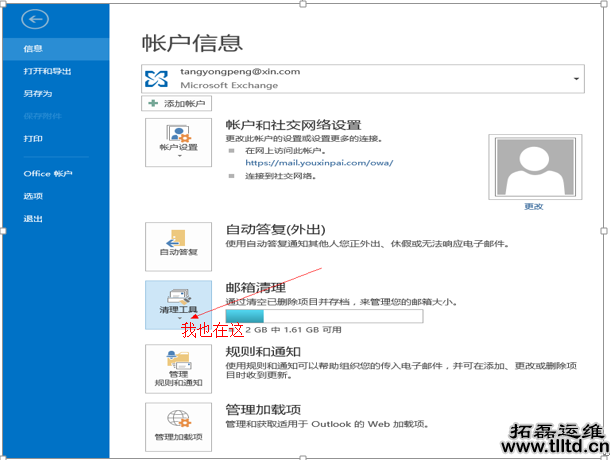The image size is (615, 460).
Task: Click the mailbox storage usage bar
Action: (x=324, y=316)
